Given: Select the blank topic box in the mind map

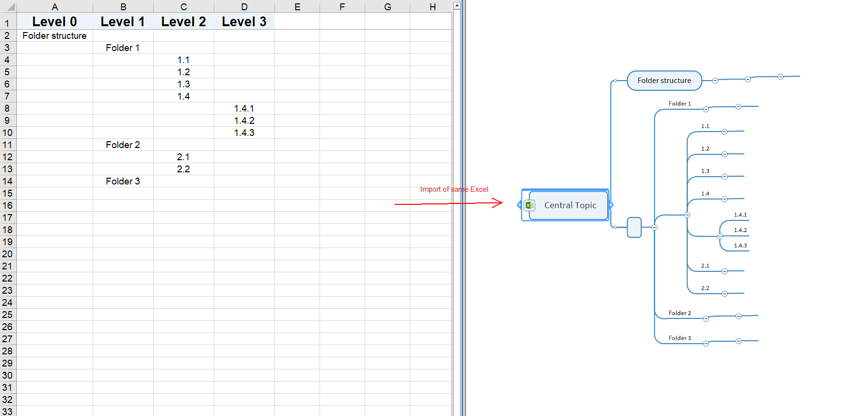Looking at the screenshot, I should 634,227.
